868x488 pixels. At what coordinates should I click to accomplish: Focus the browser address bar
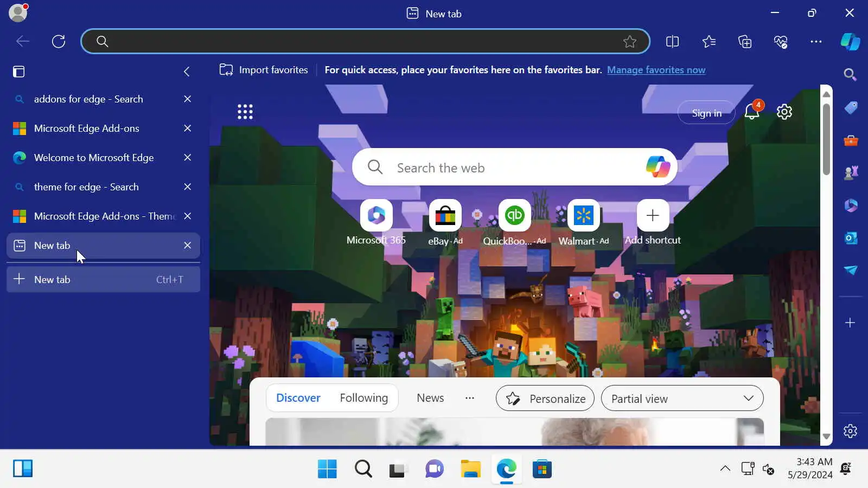[x=365, y=41]
